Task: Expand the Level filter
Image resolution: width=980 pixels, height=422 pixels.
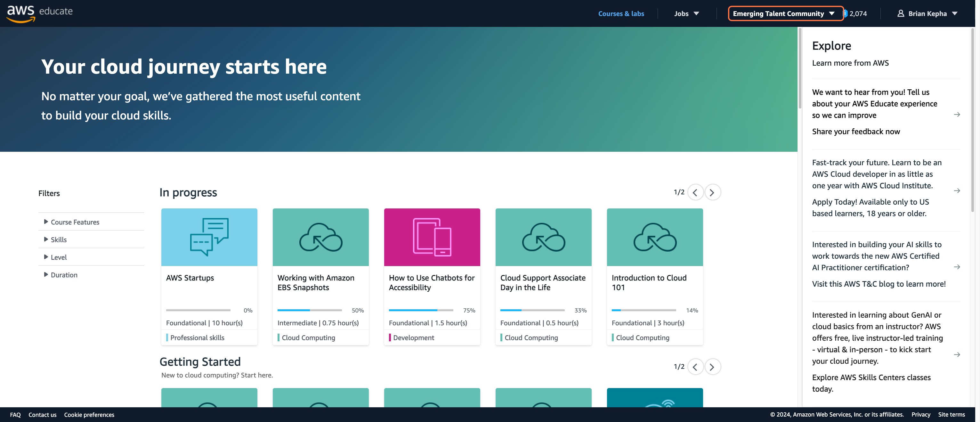Action: [58, 257]
